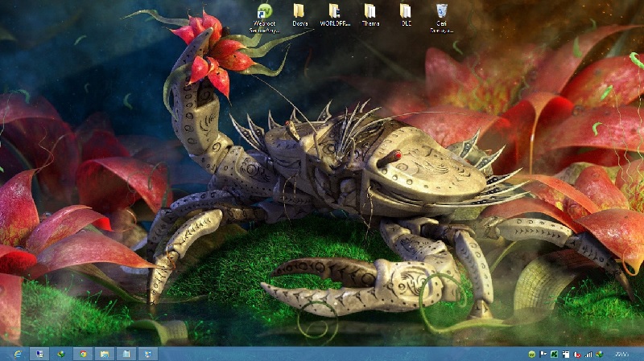Open the WORLDPR folder on desktop
The width and height of the screenshot is (644, 361).
click(335, 13)
